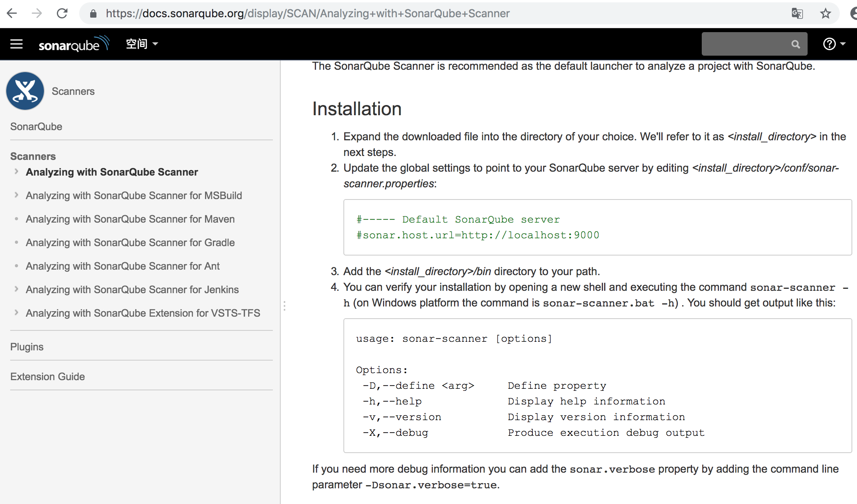Open Analyzing with SonarQube Scanner for MSBuild

click(134, 196)
